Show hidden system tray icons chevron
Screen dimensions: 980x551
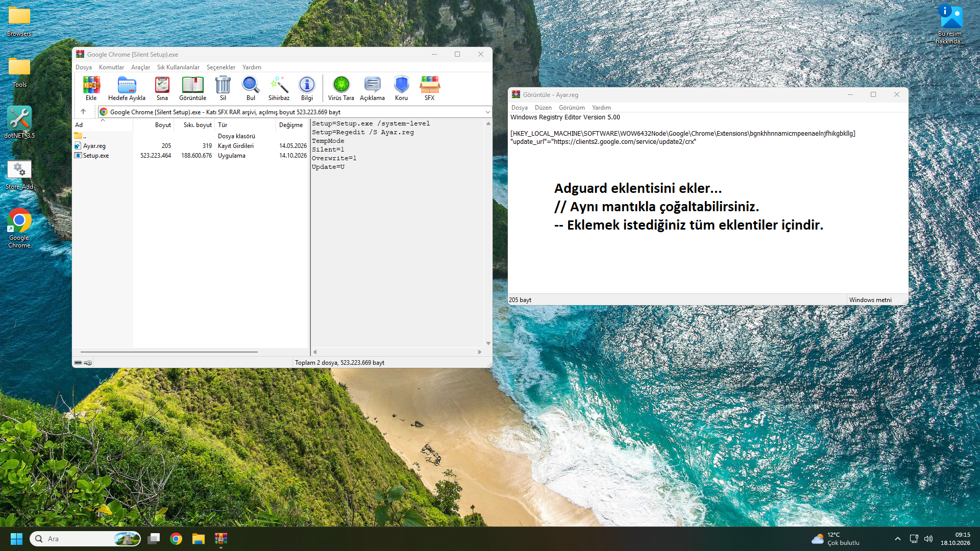tap(898, 539)
